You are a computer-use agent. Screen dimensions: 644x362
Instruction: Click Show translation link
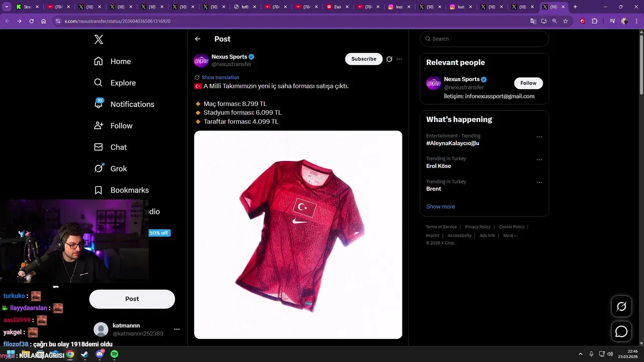[220, 77]
